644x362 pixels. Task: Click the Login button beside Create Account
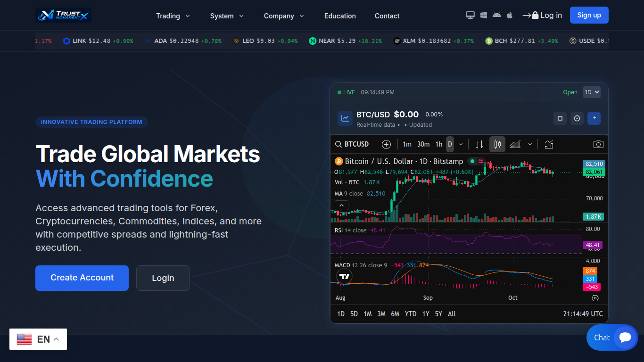click(163, 278)
